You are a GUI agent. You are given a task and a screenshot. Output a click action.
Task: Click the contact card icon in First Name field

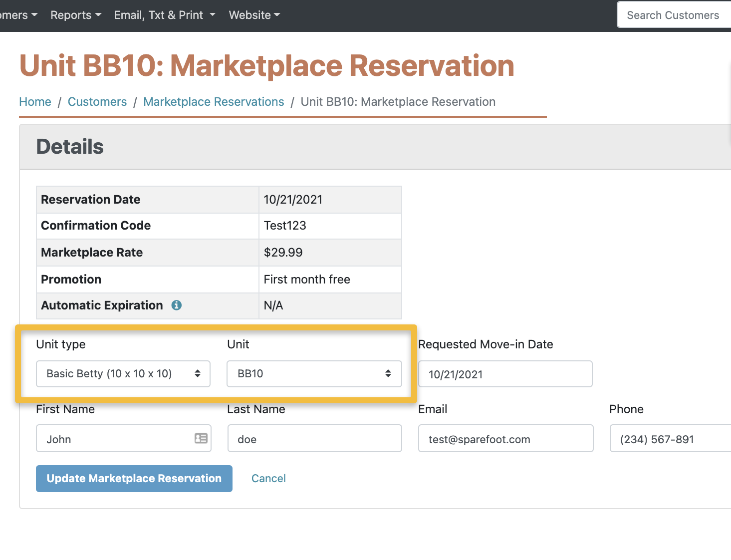click(201, 438)
